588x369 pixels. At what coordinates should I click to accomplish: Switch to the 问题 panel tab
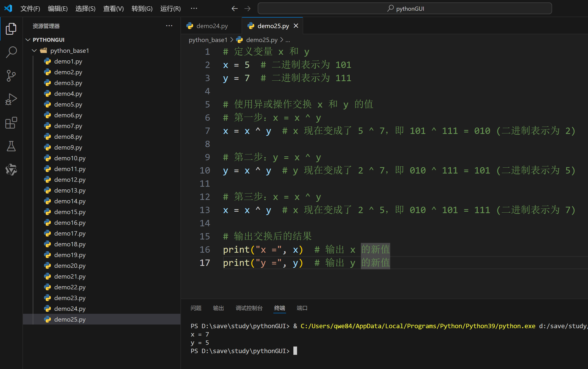coord(196,308)
